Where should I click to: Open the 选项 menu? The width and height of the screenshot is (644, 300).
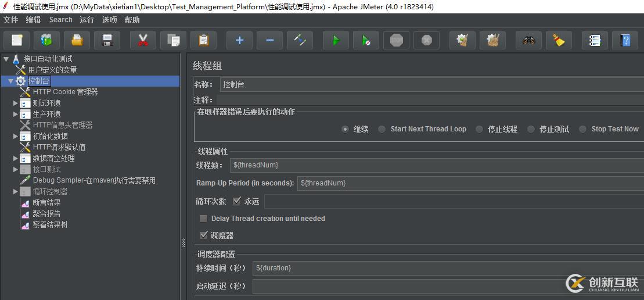click(109, 20)
